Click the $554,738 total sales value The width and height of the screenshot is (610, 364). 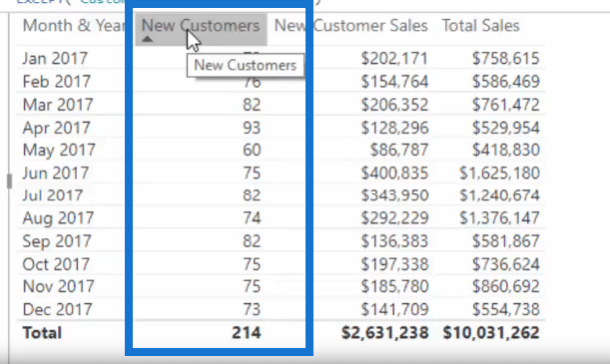click(x=506, y=309)
